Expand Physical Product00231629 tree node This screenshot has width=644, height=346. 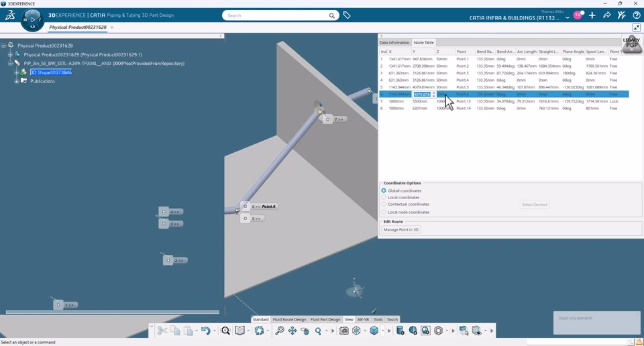pos(10,54)
